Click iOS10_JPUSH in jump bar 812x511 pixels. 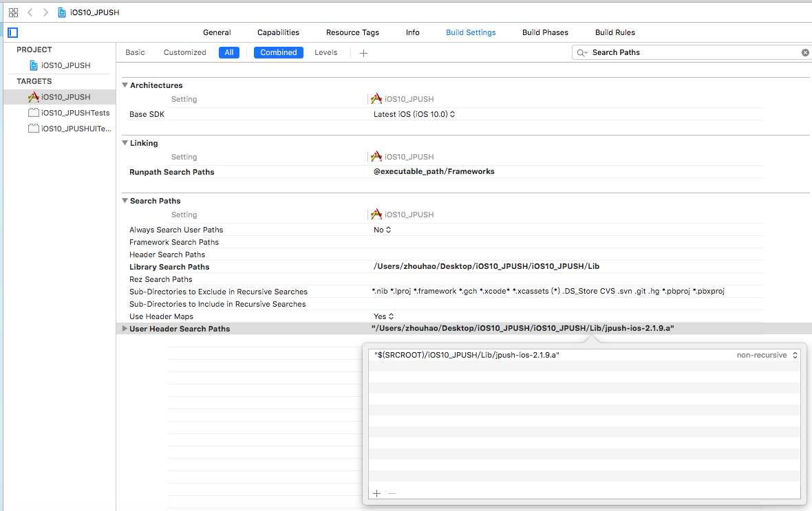pyautogui.click(x=95, y=12)
